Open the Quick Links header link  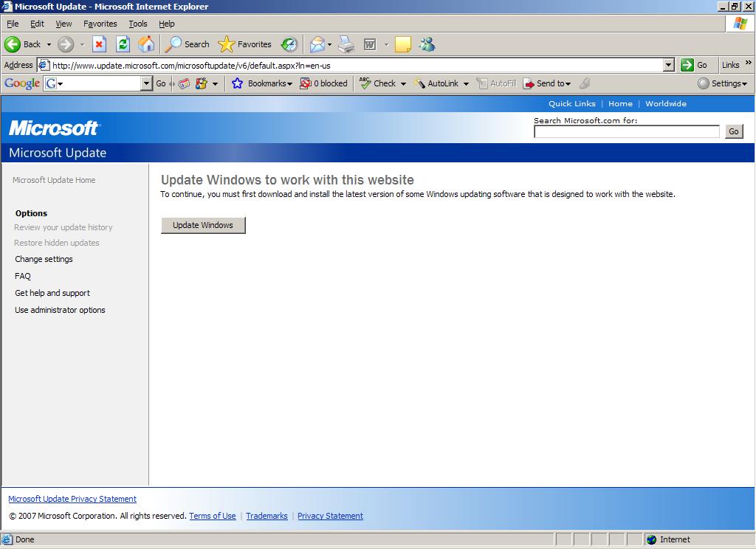[572, 103]
